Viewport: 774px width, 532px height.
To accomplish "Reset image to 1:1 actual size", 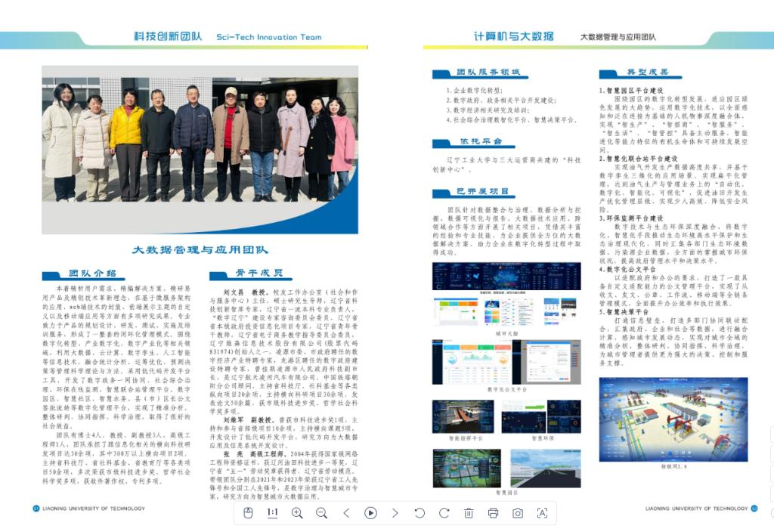I will (273, 512).
